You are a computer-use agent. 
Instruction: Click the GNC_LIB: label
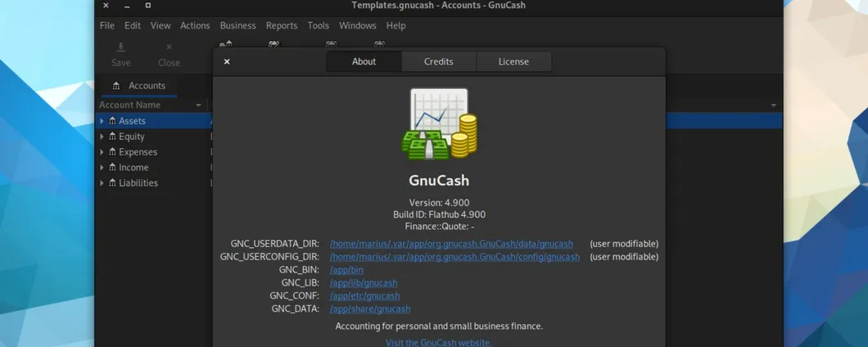point(300,283)
